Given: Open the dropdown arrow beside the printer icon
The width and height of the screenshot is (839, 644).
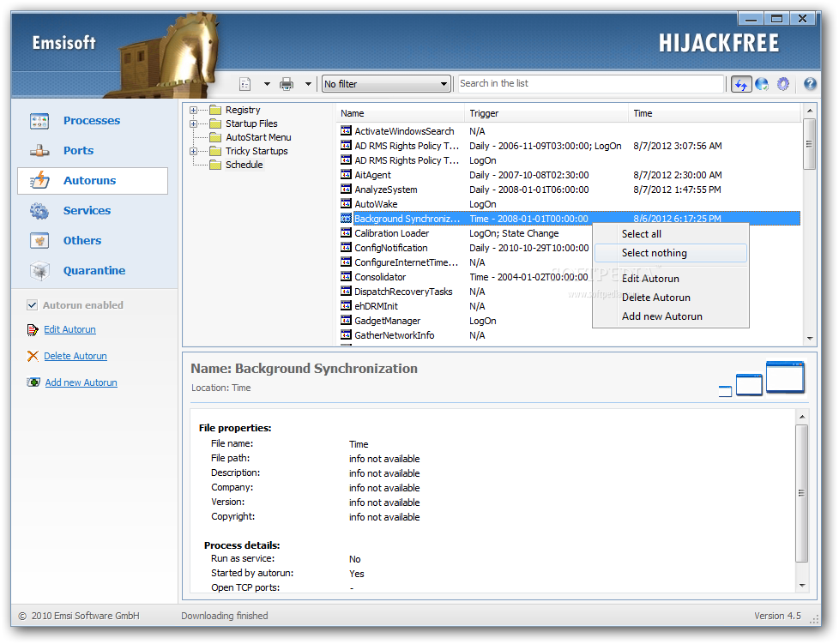Looking at the screenshot, I should coord(308,84).
